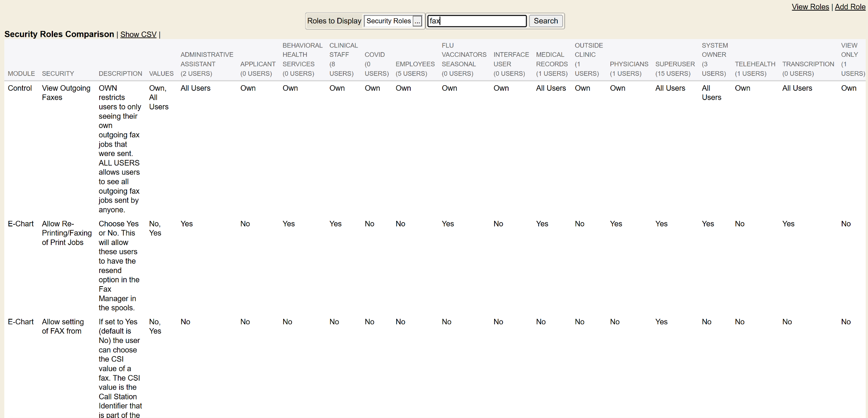Click the Administrative Assistant column header
Viewport: 868px width, 418px height.
click(x=206, y=64)
